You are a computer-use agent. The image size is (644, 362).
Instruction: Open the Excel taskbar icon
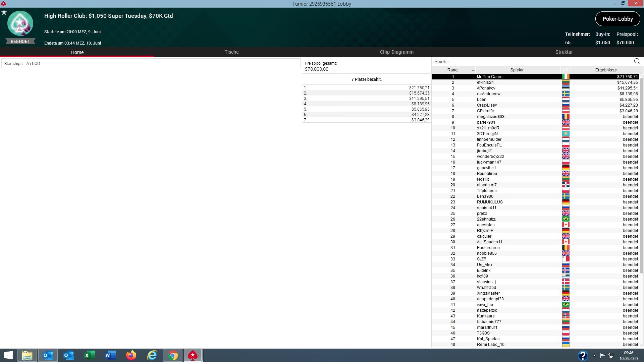click(89, 355)
